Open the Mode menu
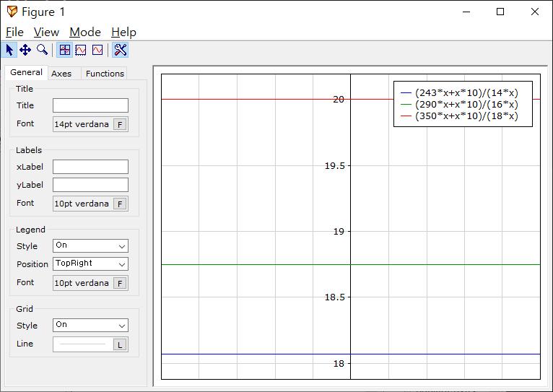553x392 pixels. point(84,32)
